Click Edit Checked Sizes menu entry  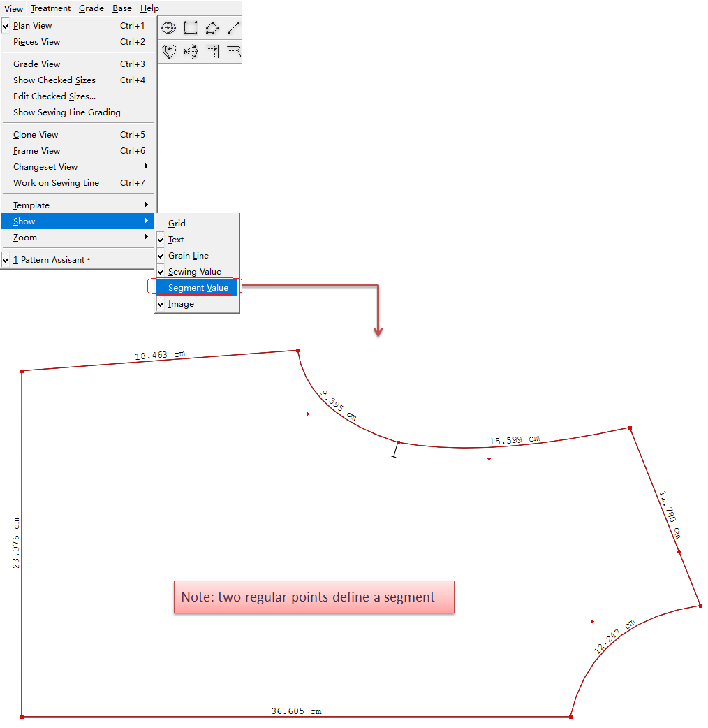(54, 96)
